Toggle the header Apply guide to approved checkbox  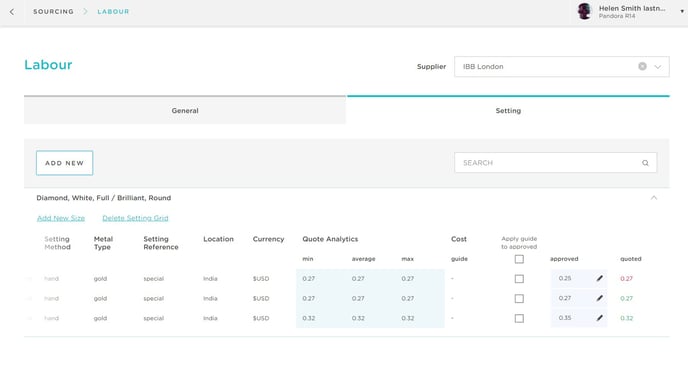[519, 259]
